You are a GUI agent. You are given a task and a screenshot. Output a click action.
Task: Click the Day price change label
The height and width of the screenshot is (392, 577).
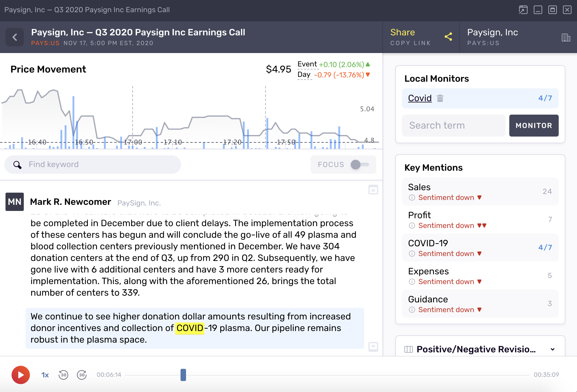click(x=304, y=75)
